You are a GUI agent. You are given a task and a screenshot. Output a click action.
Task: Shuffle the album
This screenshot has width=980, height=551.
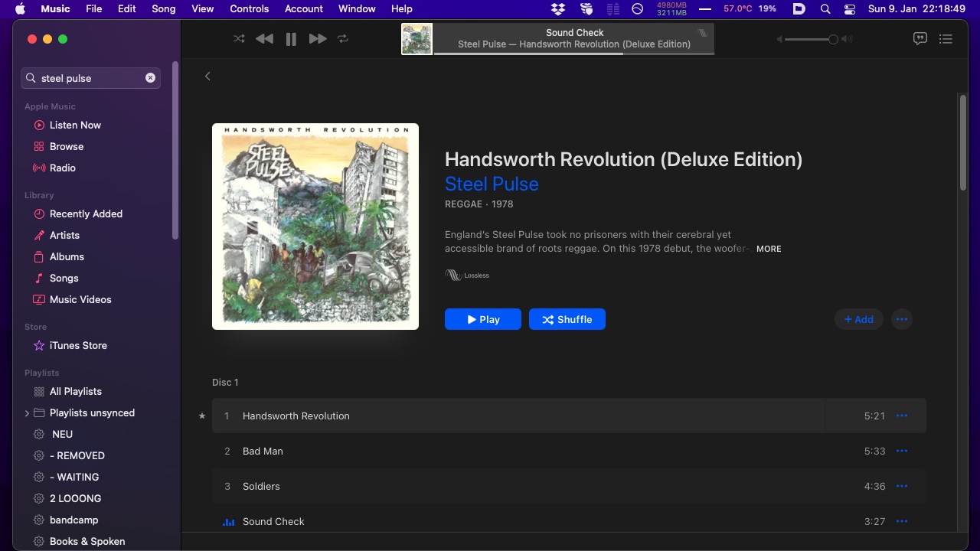point(567,319)
